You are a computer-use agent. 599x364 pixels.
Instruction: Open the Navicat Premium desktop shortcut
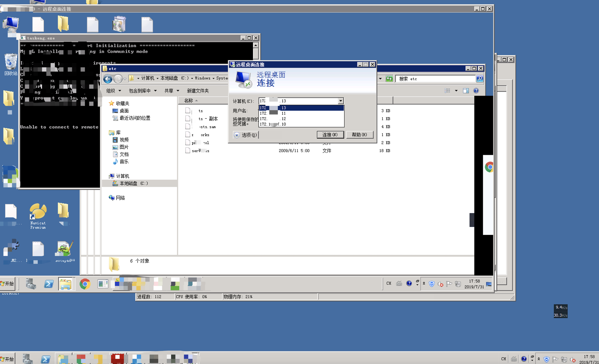point(38,216)
